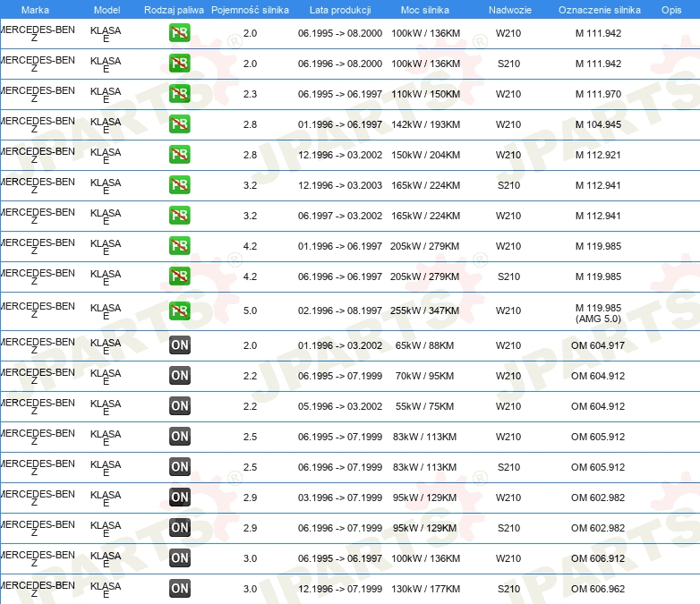Click the petrol icon in the S210 M 112.941 row
This screenshot has width=700, height=604.
[x=179, y=185]
